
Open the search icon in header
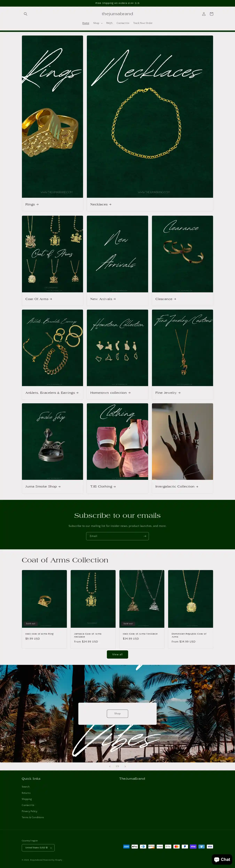(x=25, y=14)
